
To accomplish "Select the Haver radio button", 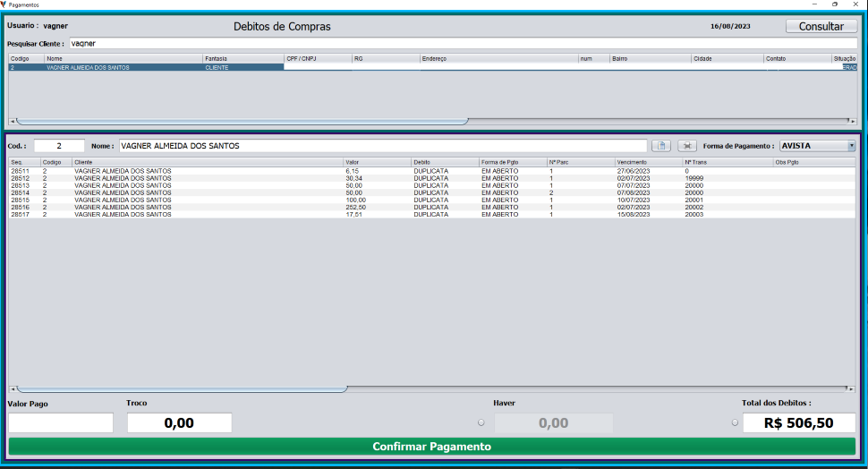I will [x=481, y=422].
